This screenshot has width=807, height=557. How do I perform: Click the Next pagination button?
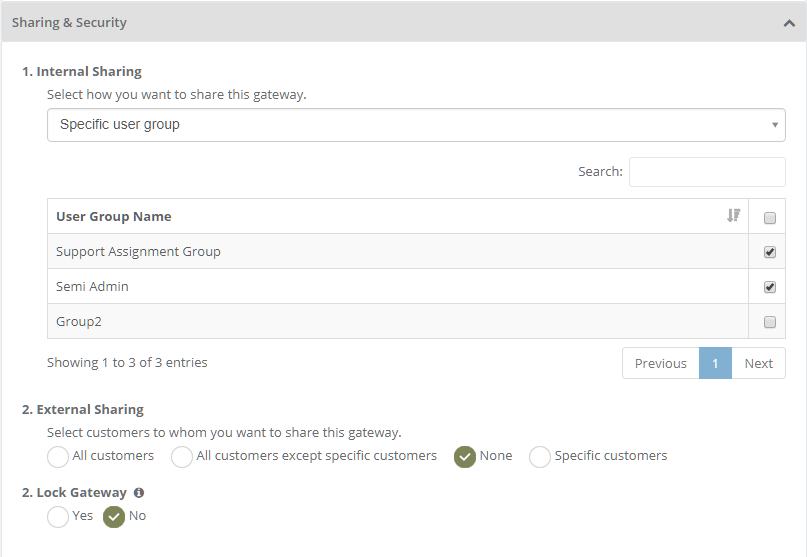(758, 363)
